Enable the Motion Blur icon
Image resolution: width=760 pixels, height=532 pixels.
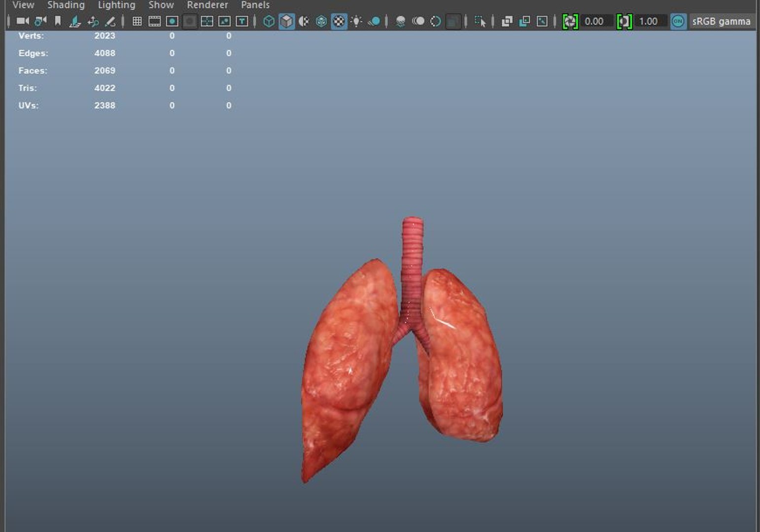tap(418, 21)
